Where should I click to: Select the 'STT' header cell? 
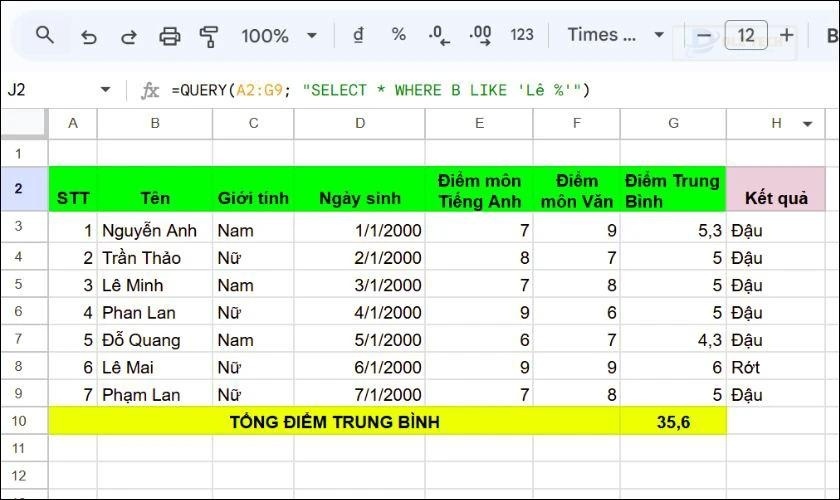(73, 189)
